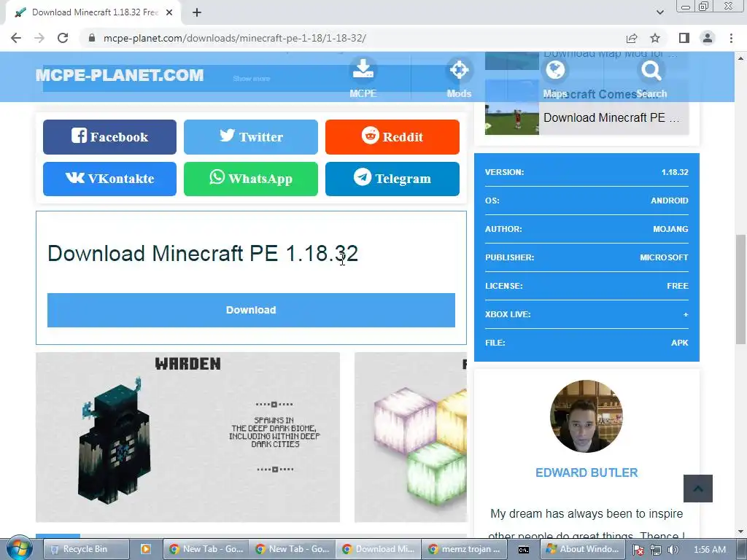Click the address bar URL

(234, 38)
